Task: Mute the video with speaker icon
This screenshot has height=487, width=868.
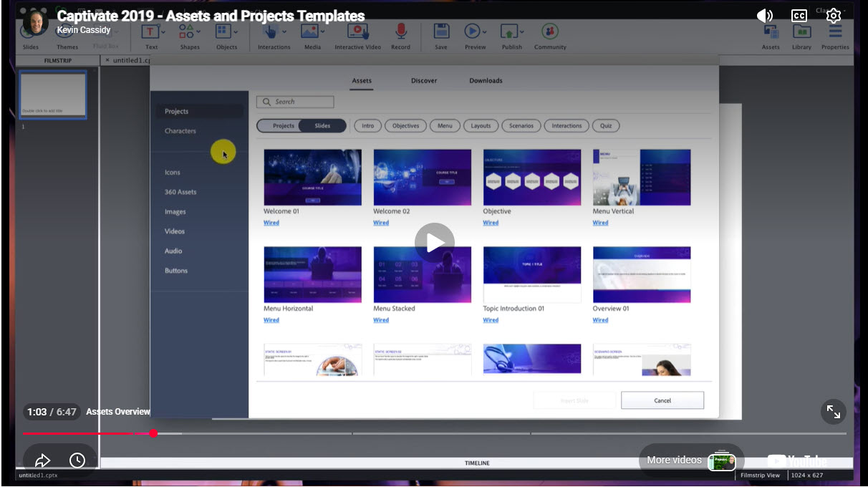Action: pos(765,16)
